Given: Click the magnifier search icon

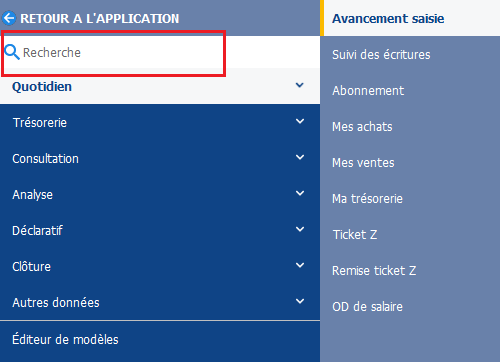Looking at the screenshot, I should [x=12, y=52].
